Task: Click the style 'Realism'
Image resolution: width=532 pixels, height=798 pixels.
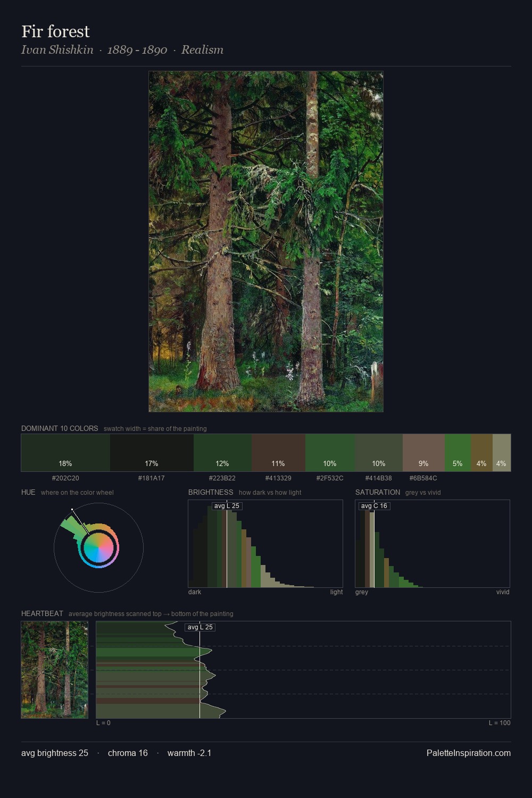Action: point(202,49)
